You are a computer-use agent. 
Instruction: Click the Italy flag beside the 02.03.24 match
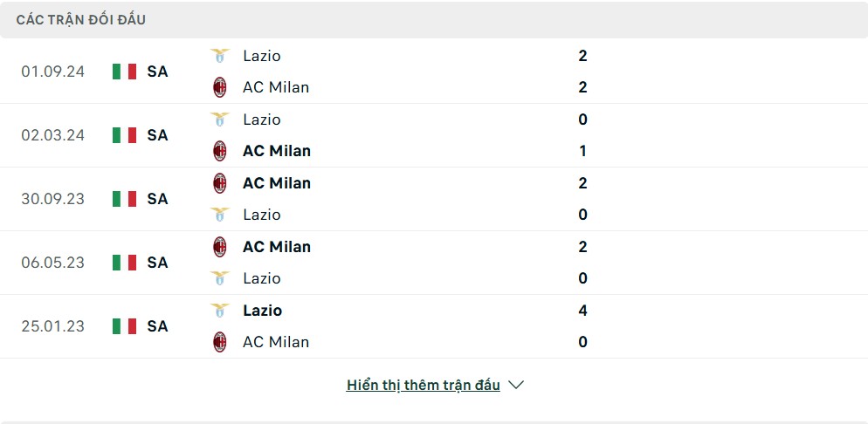coord(125,135)
